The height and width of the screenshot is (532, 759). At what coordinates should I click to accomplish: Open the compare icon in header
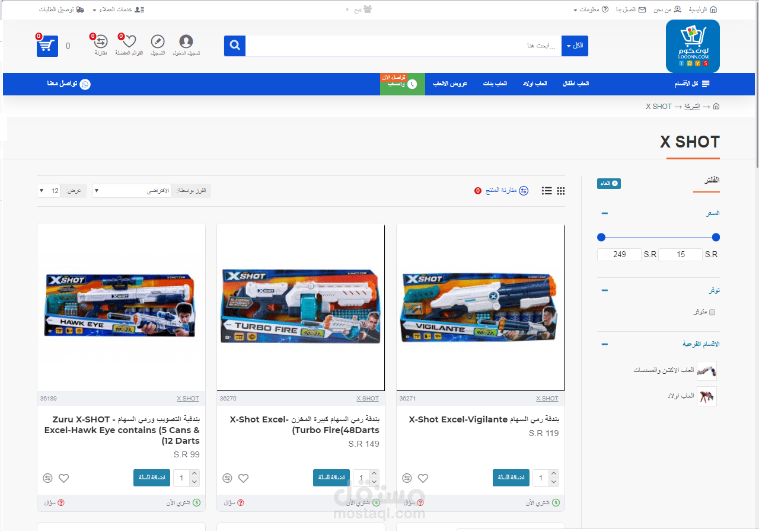pos(101,41)
